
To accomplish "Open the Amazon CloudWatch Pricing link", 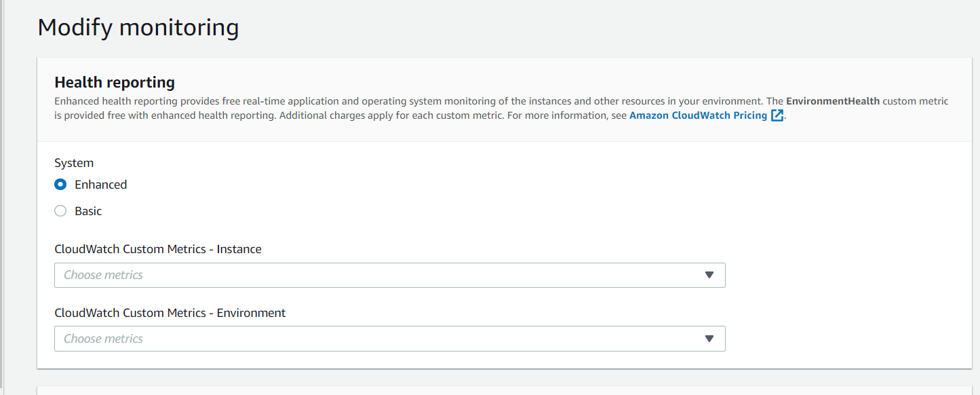I will pyautogui.click(x=698, y=115).
